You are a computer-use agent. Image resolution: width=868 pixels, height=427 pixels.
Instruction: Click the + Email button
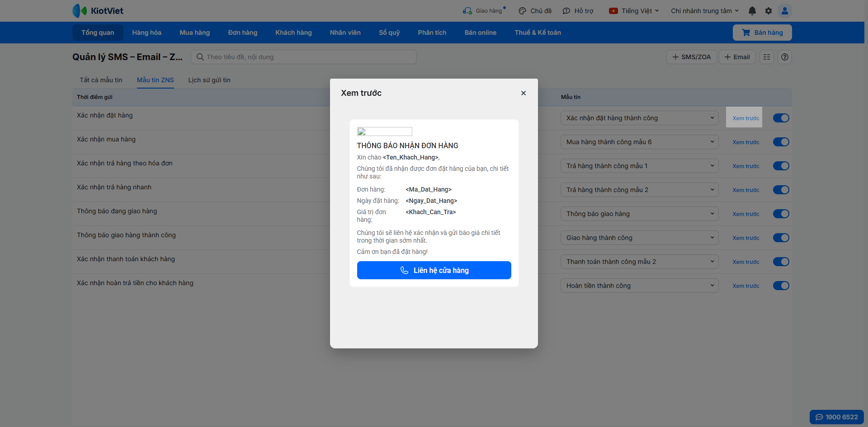(737, 57)
